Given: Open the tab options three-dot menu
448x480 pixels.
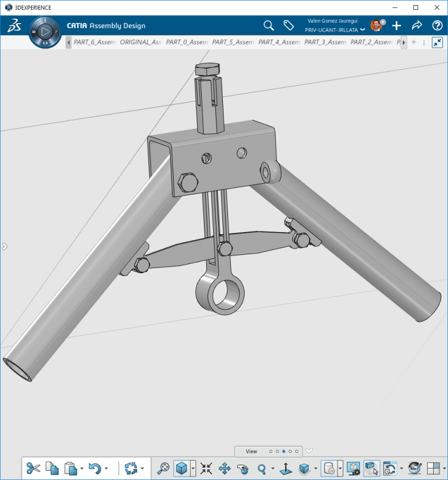Looking at the screenshot, I should (424, 42).
